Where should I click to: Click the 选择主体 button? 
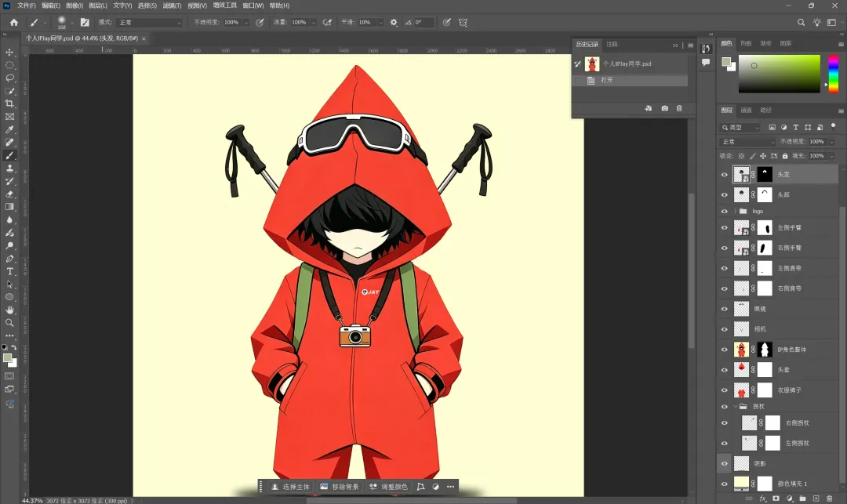pos(289,487)
